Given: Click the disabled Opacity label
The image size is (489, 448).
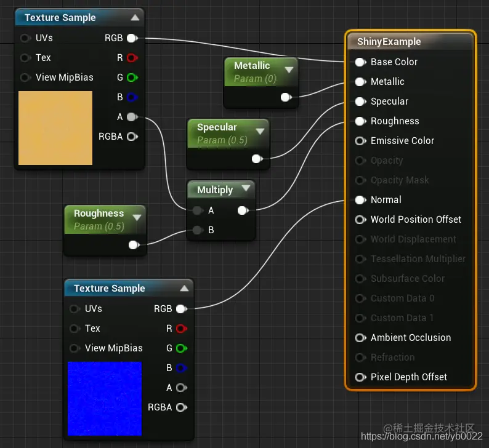Looking at the screenshot, I should coord(387,161).
